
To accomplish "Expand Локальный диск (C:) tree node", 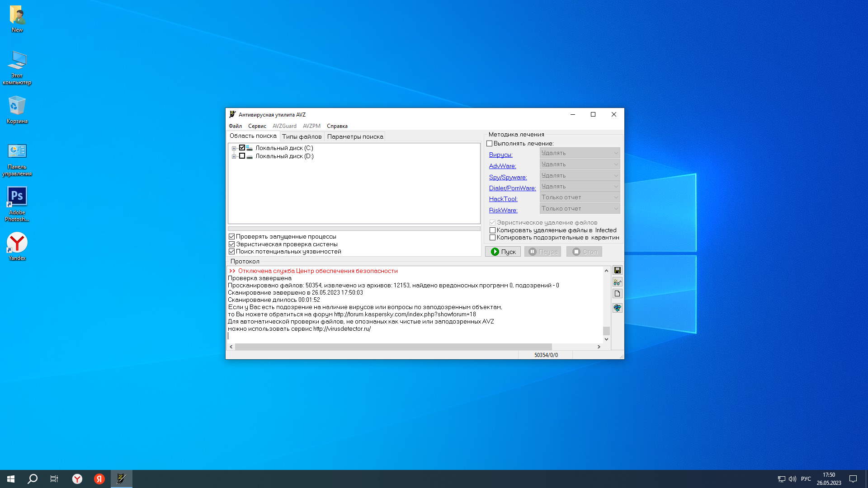I will pyautogui.click(x=234, y=148).
